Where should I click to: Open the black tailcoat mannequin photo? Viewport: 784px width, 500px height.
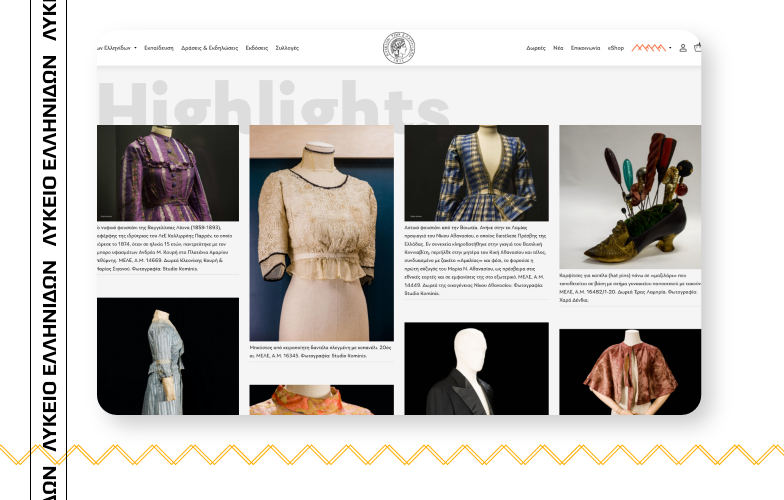pos(476,368)
